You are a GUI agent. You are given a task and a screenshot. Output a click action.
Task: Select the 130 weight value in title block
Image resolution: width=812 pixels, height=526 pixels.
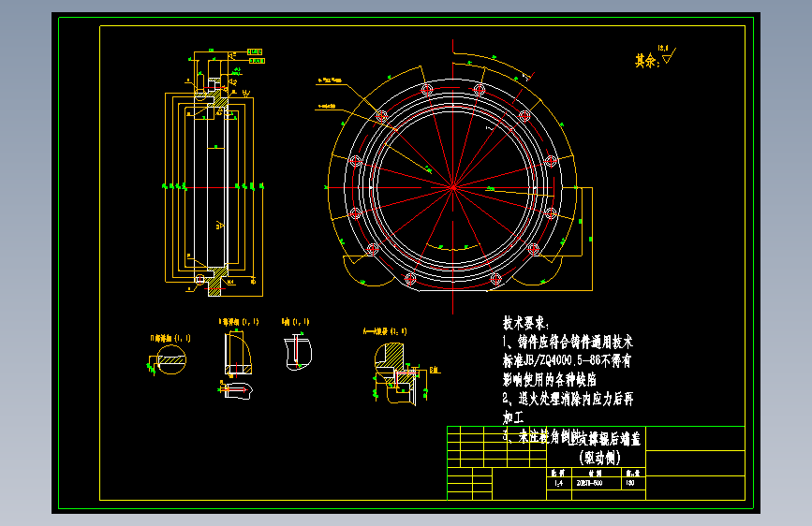pyautogui.click(x=629, y=483)
